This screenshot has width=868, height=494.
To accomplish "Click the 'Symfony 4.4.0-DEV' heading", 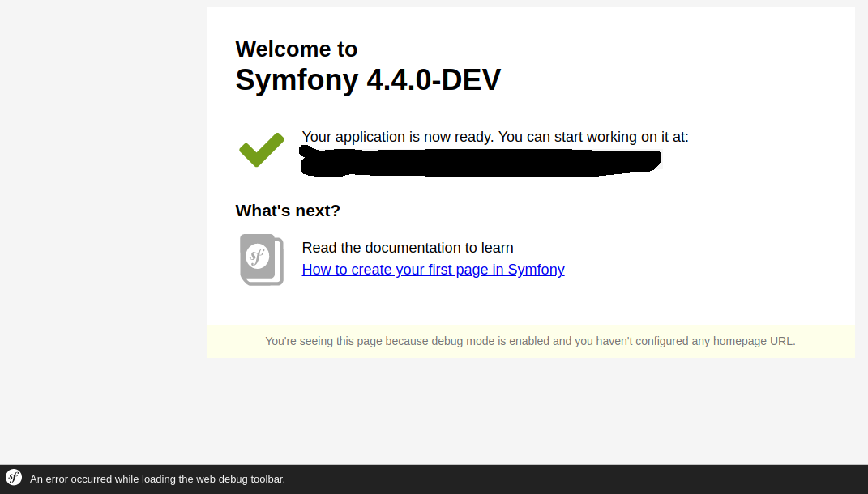I will click(368, 79).
